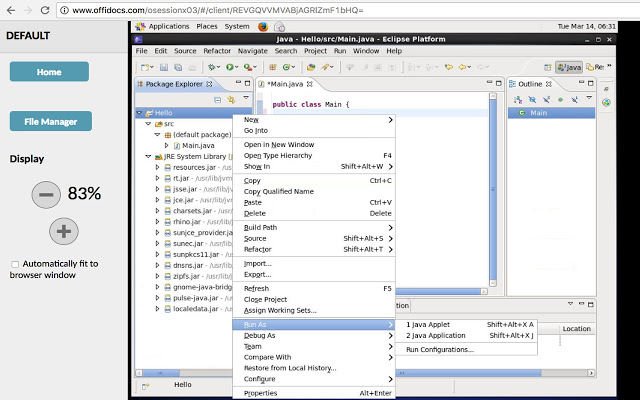Close the Package Explorer tab
The image size is (640, 400).
(x=209, y=84)
